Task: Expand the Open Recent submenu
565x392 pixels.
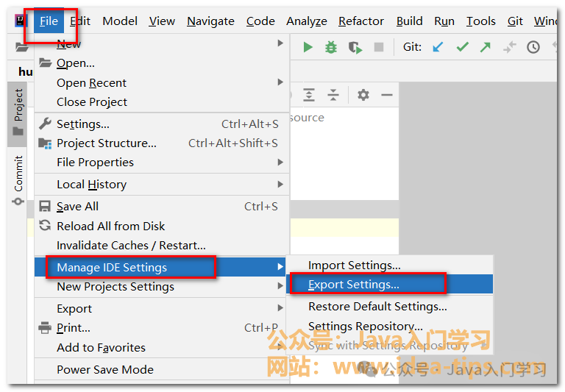Action: tap(162, 82)
